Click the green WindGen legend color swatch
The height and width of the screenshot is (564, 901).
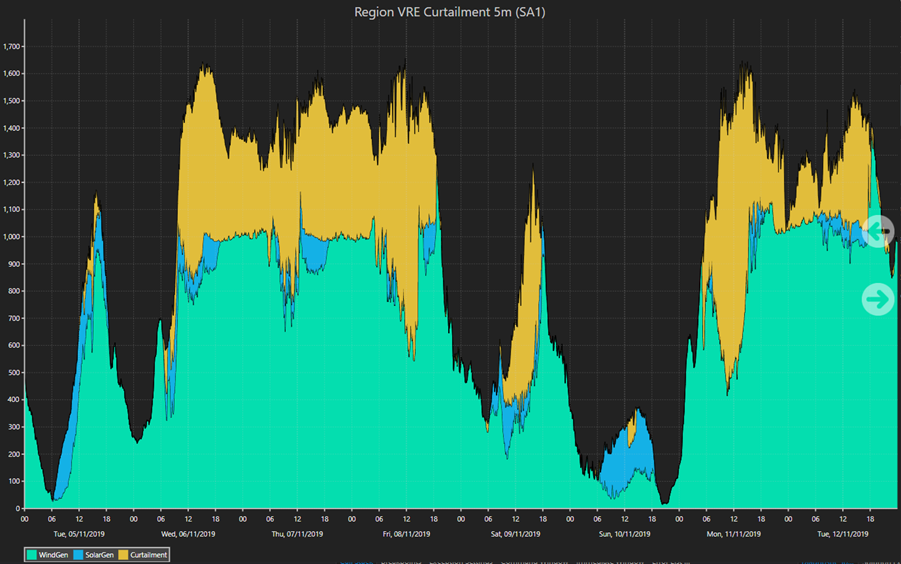point(32,554)
